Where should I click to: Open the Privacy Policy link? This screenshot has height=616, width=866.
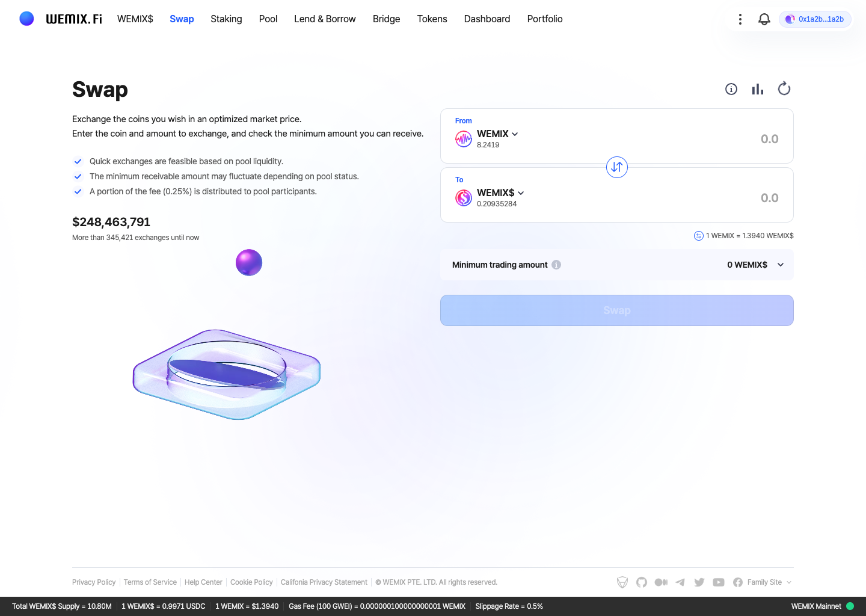(x=94, y=582)
